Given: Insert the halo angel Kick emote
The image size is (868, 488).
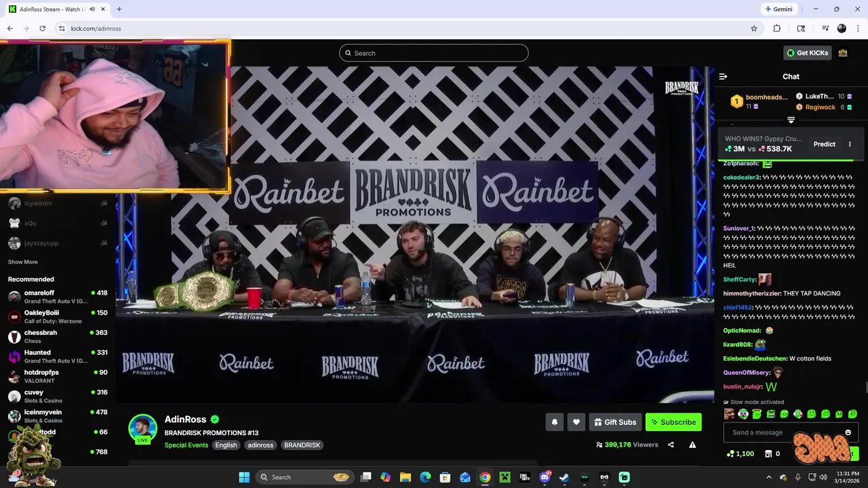Looking at the screenshot, I should pos(757,414).
